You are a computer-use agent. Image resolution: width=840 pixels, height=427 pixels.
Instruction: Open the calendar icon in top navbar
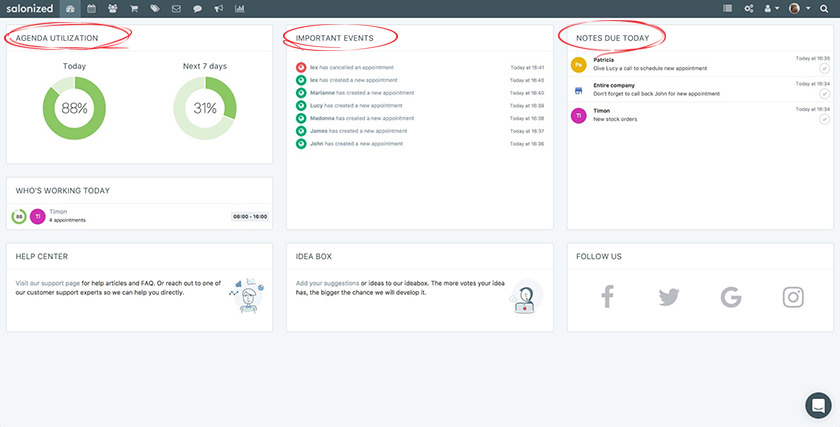click(92, 9)
